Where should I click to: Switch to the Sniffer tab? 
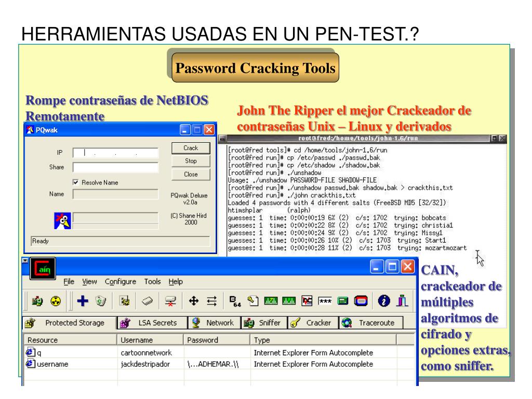(x=264, y=323)
